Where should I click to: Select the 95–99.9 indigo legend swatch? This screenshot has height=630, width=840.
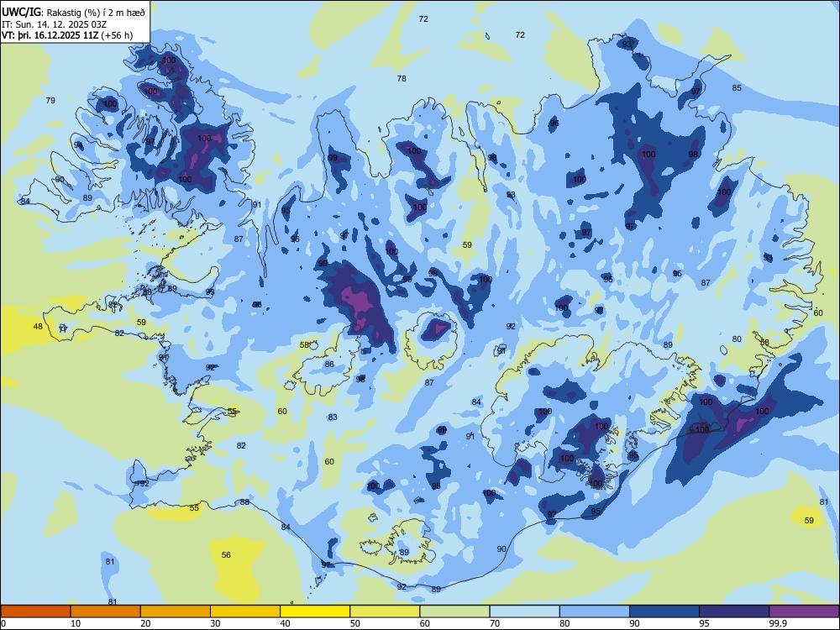click(734, 612)
